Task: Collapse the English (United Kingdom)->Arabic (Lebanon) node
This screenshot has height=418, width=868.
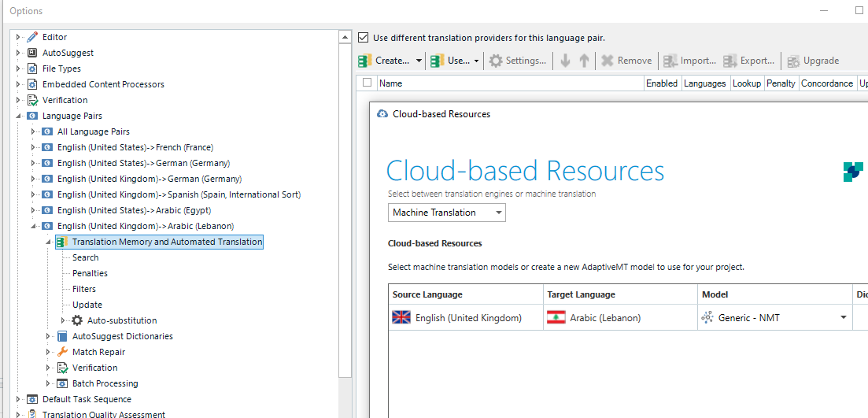Action: [33, 227]
